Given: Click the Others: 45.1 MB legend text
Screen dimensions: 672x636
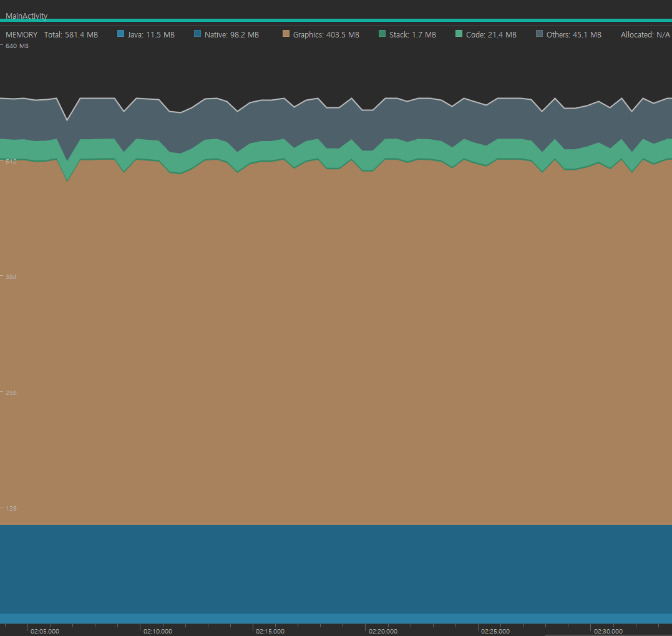Looking at the screenshot, I should coord(574,35).
